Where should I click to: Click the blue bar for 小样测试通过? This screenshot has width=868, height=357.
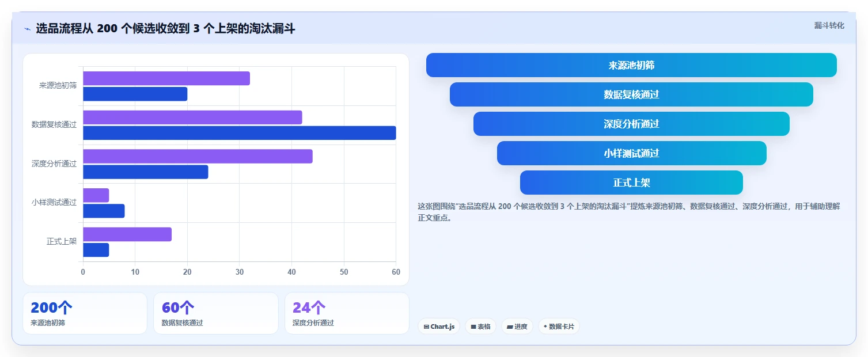pos(104,211)
